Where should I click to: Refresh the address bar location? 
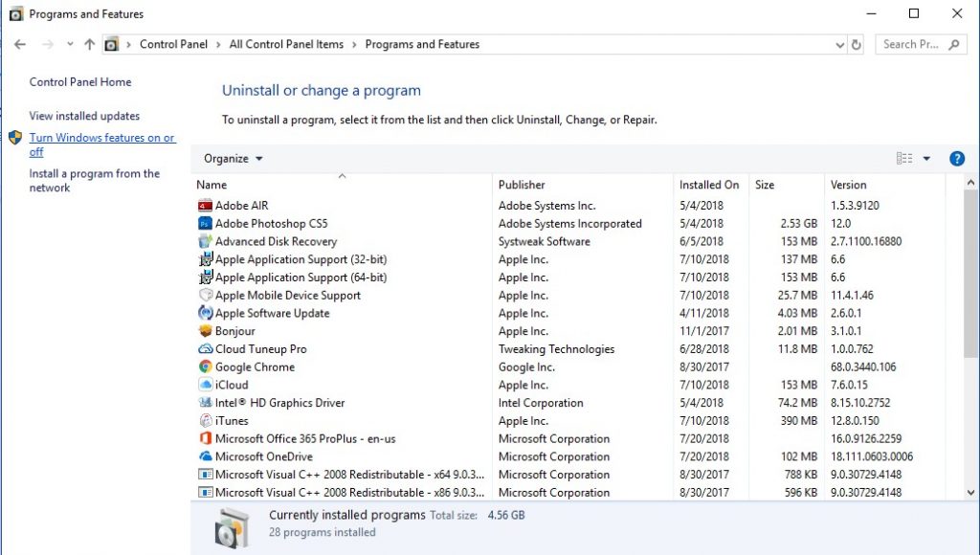point(857,44)
